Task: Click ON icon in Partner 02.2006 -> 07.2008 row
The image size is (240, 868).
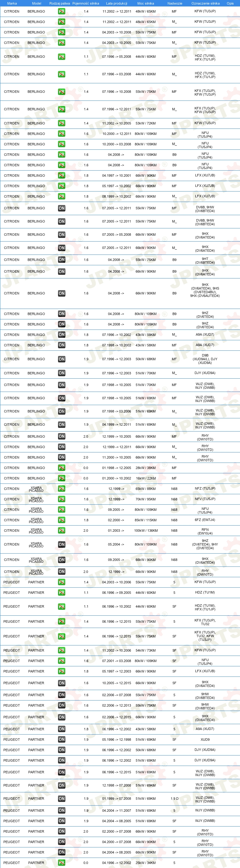Action: [x=62, y=695]
